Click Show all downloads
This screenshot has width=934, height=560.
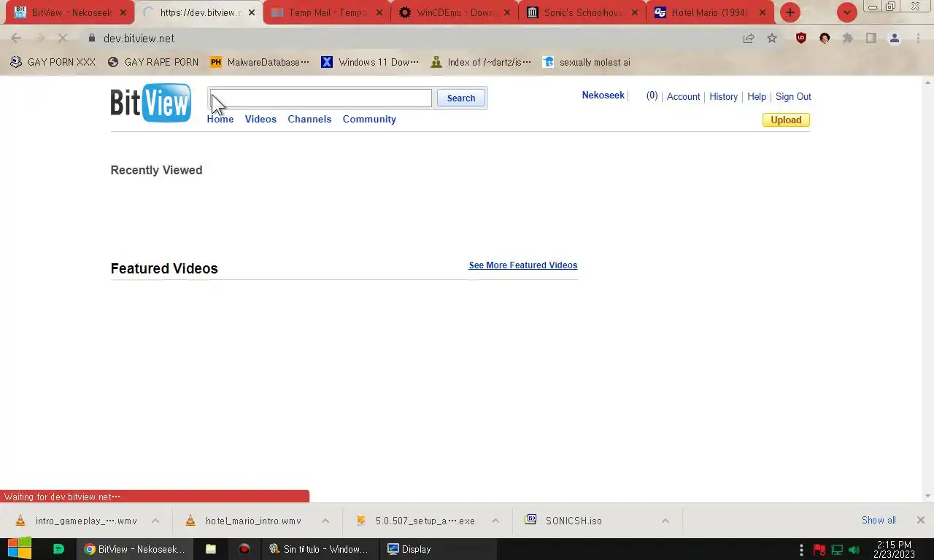[879, 520]
